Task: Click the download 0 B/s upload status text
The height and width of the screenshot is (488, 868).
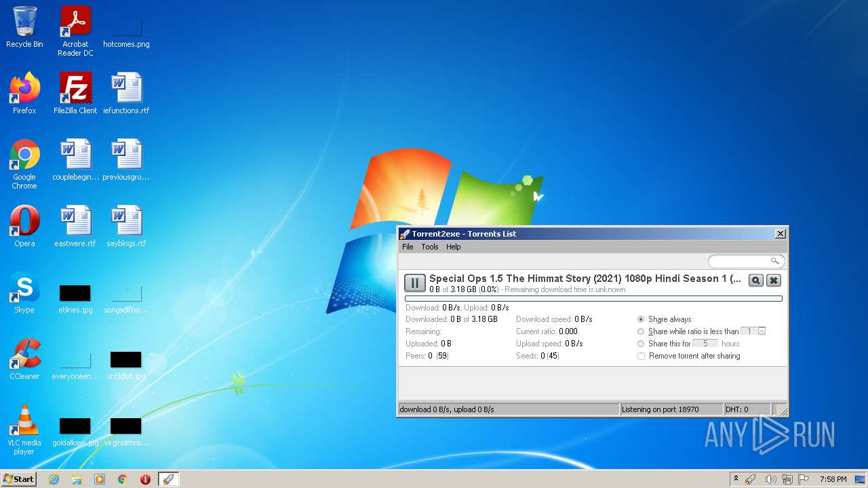Action: 447,409
